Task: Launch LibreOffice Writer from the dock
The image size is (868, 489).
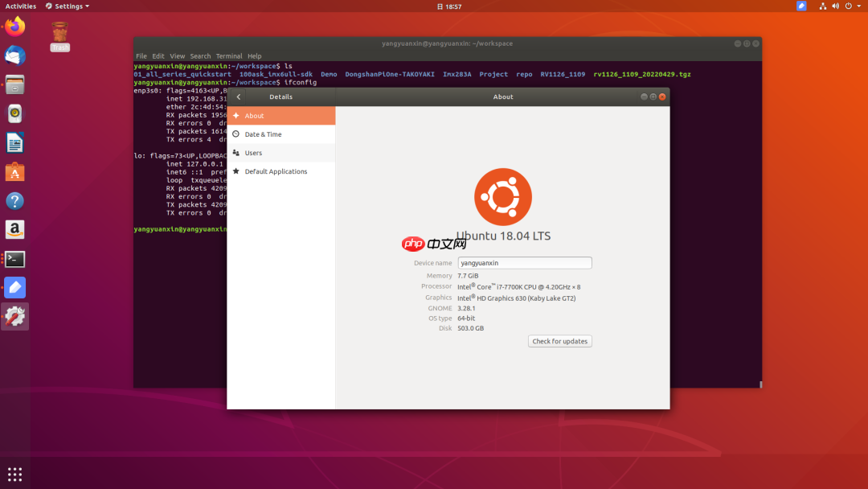Action: point(14,142)
